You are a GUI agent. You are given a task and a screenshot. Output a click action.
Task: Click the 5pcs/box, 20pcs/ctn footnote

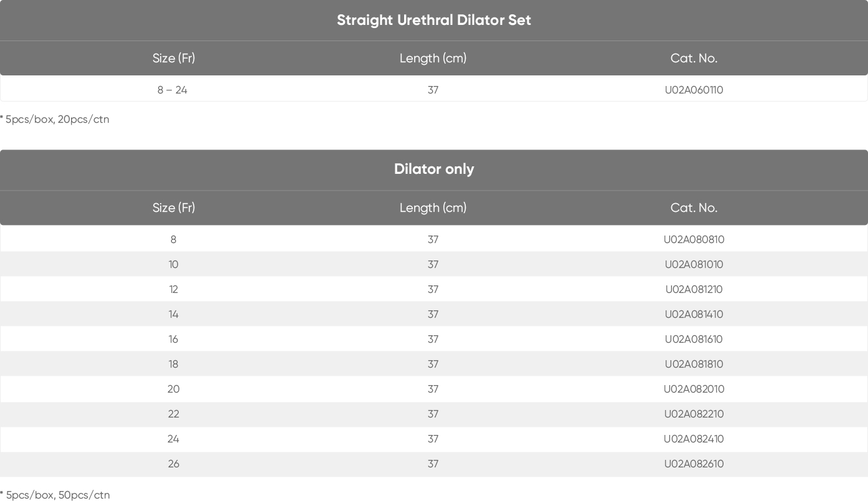click(x=57, y=119)
